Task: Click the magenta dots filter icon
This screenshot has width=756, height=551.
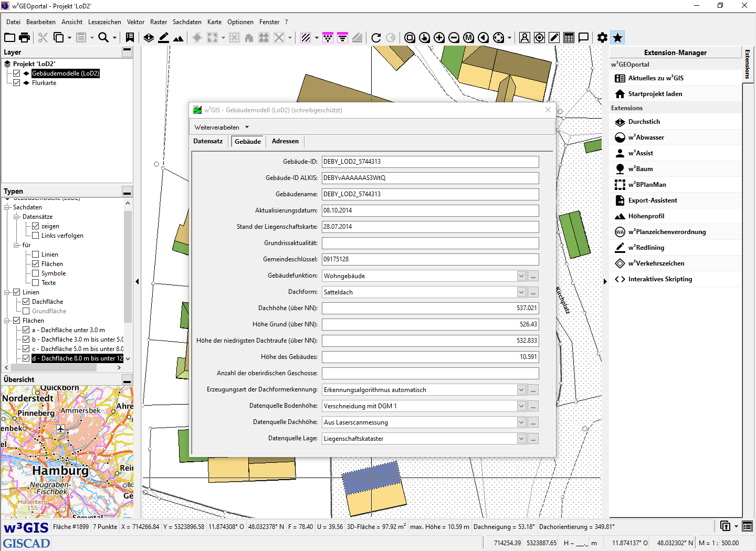Action: coord(328,37)
